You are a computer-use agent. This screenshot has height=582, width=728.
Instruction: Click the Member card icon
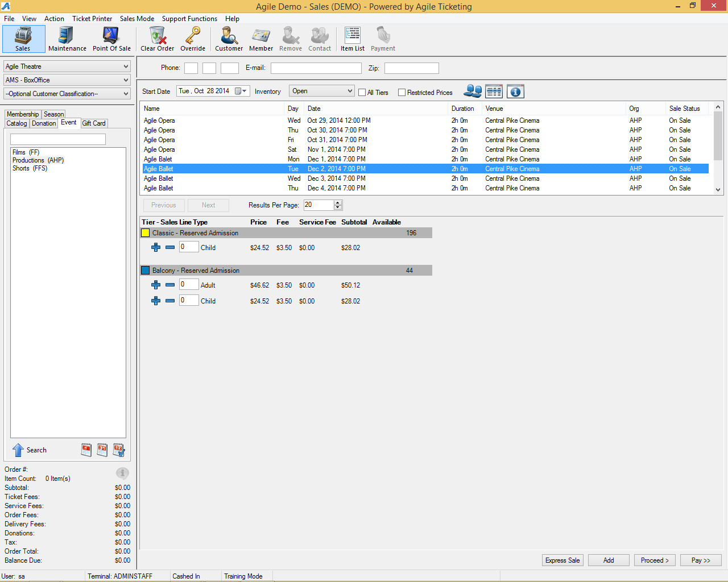[261, 39]
